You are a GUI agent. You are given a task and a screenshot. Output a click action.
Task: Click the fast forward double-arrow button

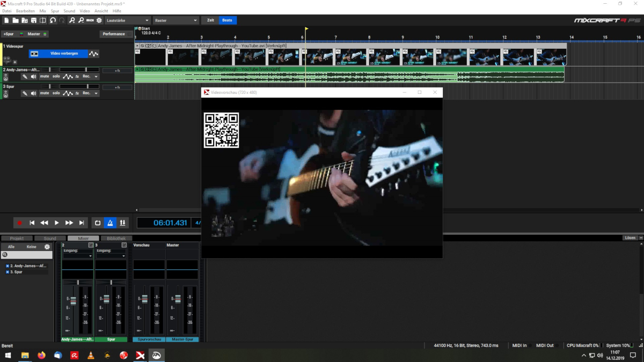[x=69, y=223]
